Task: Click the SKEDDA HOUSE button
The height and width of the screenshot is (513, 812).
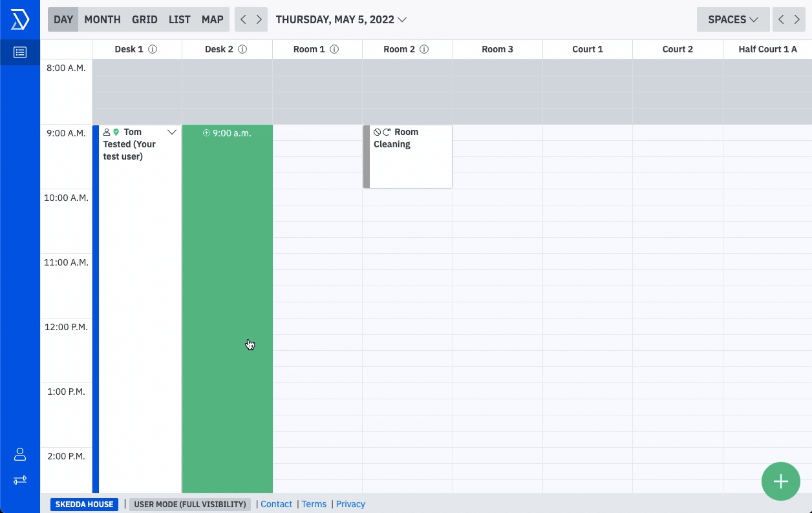Action: [85, 505]
